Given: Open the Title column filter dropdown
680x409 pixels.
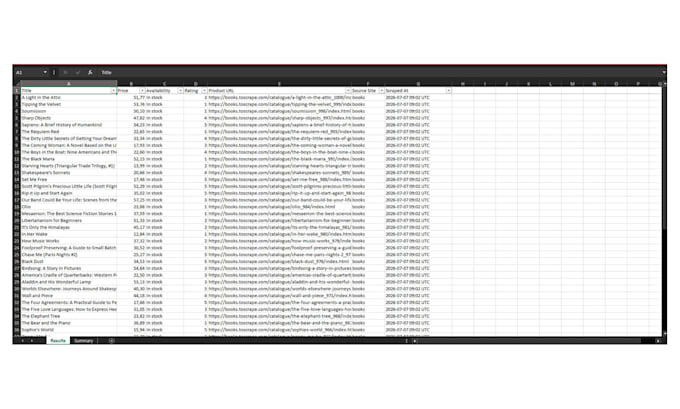Looking at the screenshot, I should (113, 91).
